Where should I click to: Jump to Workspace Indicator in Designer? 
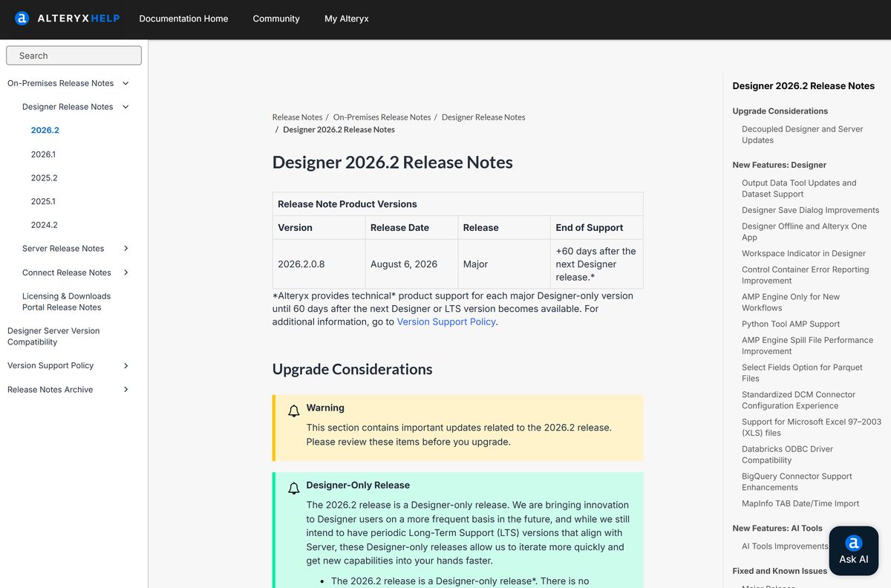pyautogui.click(x=803, y=253)
